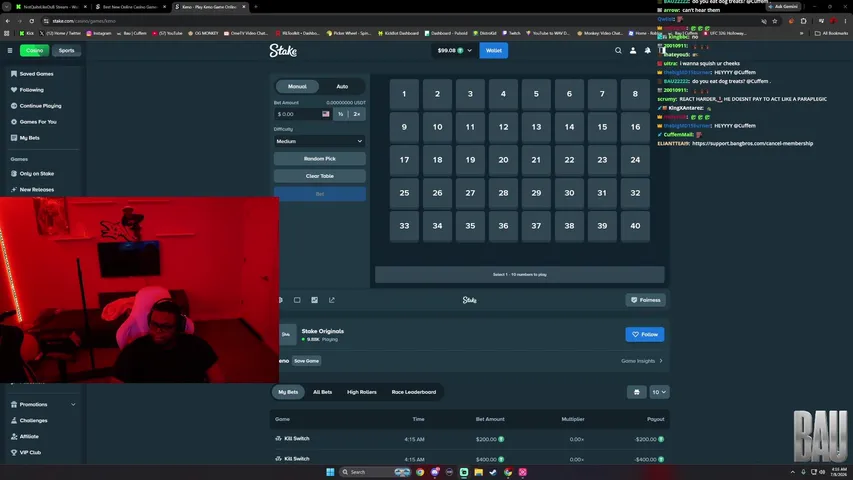Bookmark page with the star icon
Screen dimensions: 853x480
[775, 21]
